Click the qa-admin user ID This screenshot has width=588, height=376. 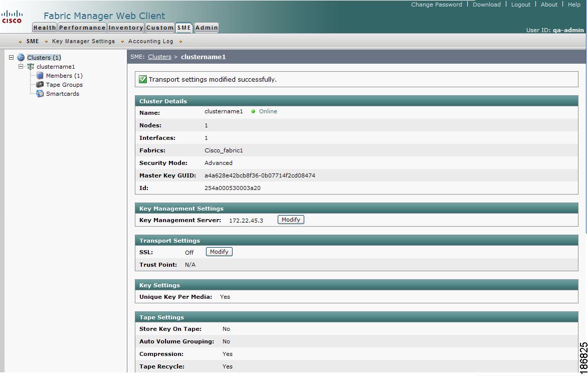(568, 30)
